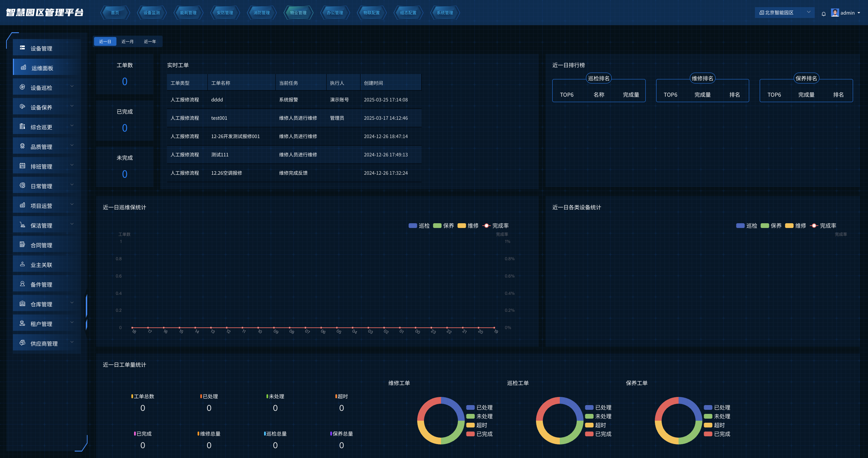Viewport: 868px width, 458px height.
Task: Switch to the 近一月 time tab
Action: [x=127, y=41]
